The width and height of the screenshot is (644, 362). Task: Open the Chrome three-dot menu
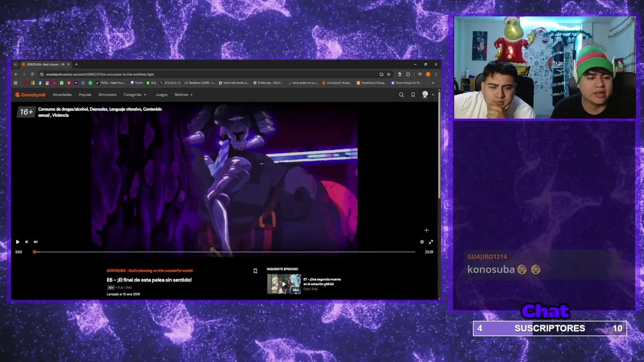[x=436, y=74]
